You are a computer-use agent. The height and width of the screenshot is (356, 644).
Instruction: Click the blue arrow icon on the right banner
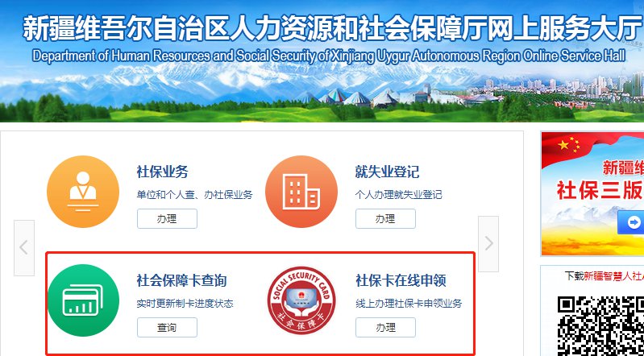point(633,223)
